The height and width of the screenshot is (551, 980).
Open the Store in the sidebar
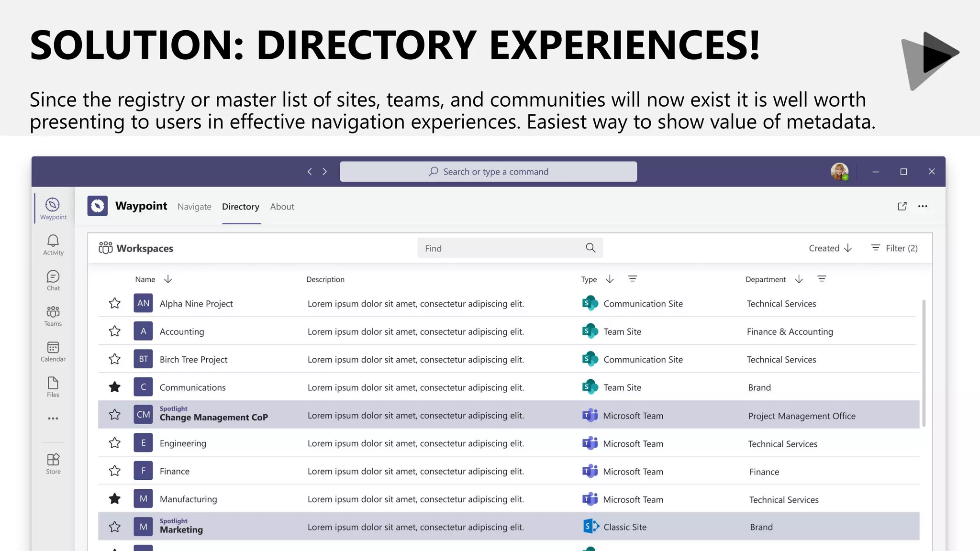click(53, 464)
